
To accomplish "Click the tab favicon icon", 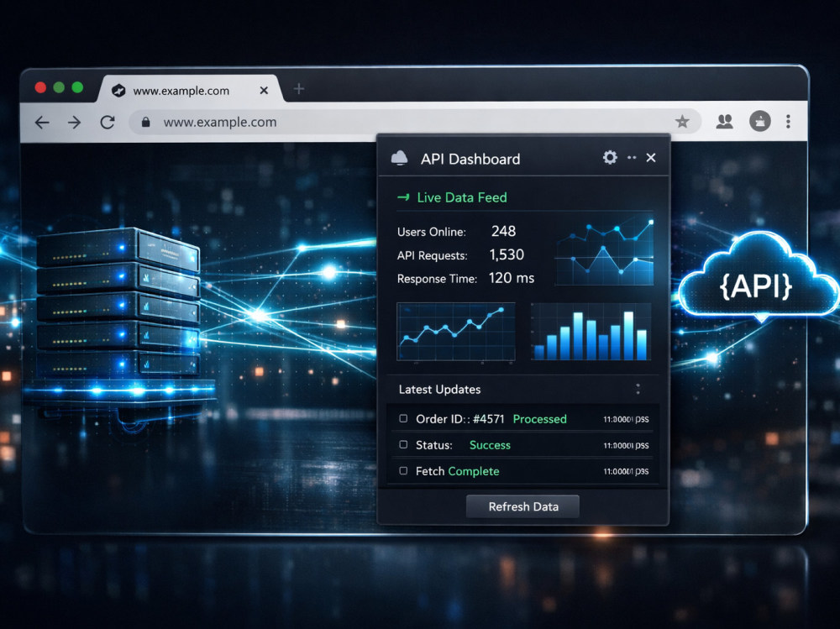I will point(118,91).
